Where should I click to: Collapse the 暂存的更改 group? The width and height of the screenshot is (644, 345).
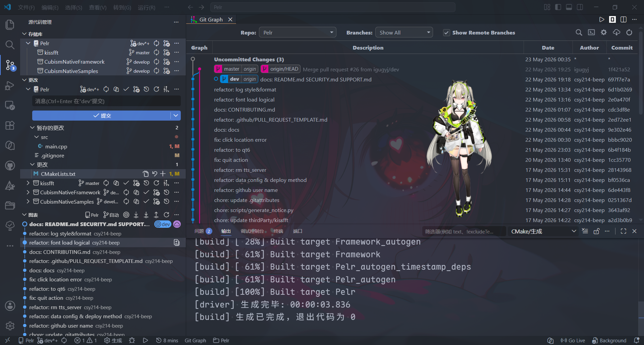pos(33,128)
